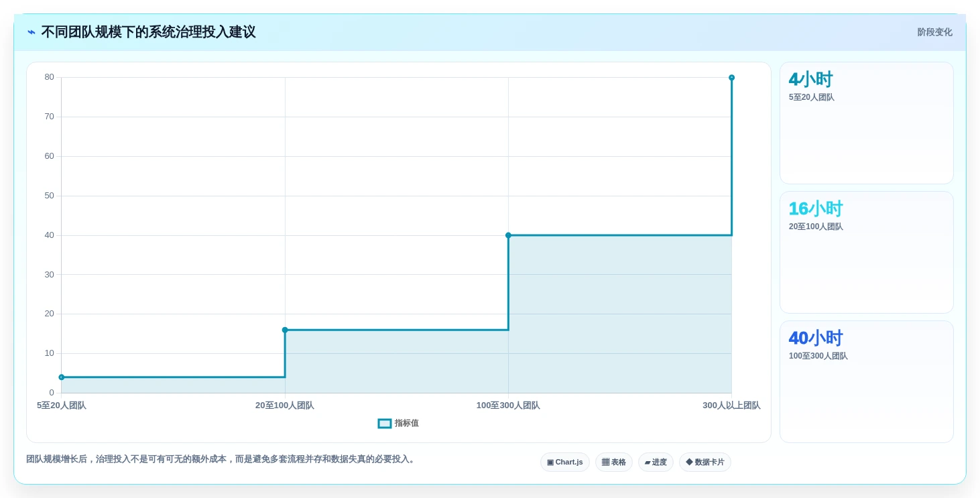
Task: Click the data point at value 40
Action: pos(508,235)
